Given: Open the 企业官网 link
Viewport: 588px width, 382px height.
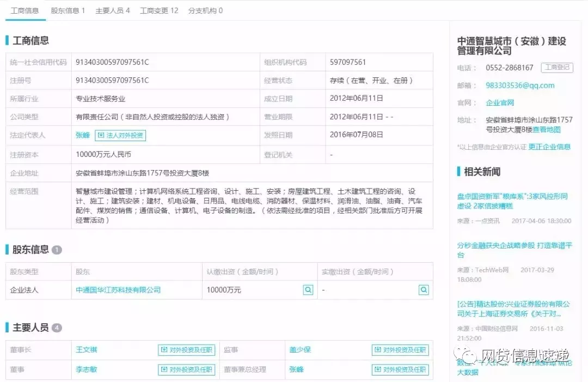Looking at the screenshot, I should (x=500, y=103).
